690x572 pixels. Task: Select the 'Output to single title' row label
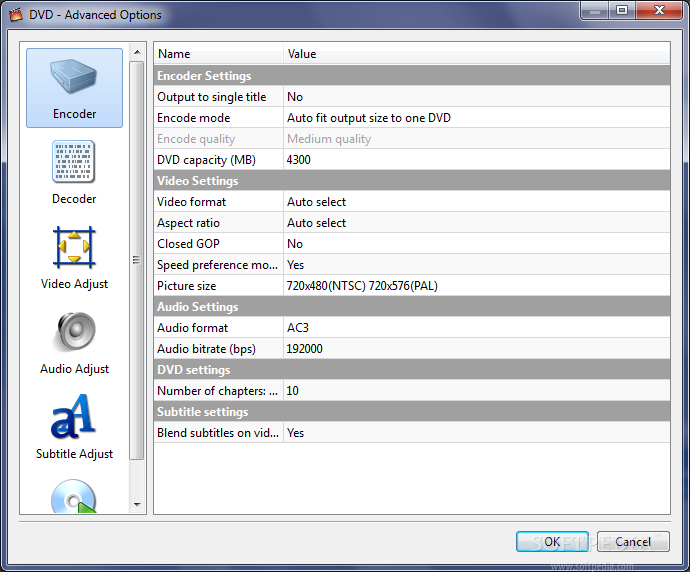tap(212, 97)
